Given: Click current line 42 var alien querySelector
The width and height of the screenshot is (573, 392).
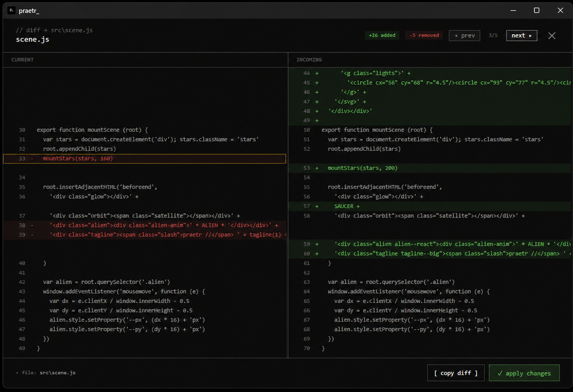Looking at the screenshot, I should point(144,282).
